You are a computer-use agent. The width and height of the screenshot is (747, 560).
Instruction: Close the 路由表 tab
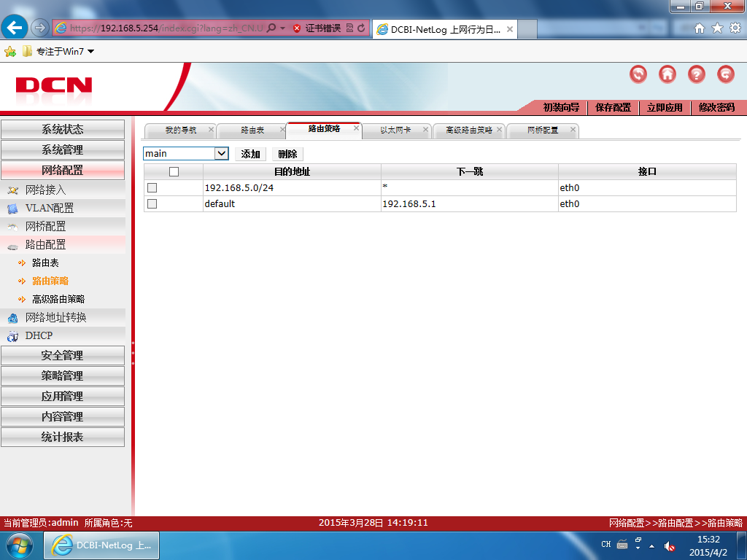(282, 129)
